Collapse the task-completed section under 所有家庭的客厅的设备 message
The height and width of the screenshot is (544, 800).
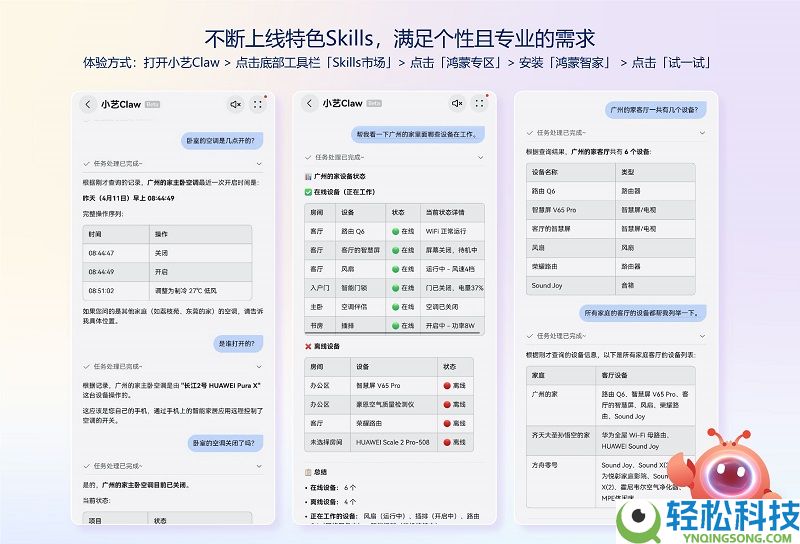coord(703,336)
